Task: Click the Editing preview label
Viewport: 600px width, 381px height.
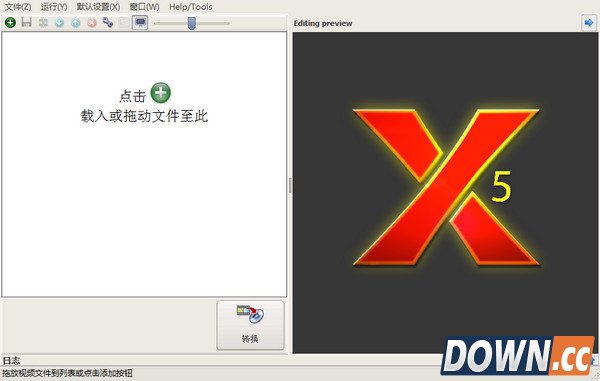Action: pos(323,23)
